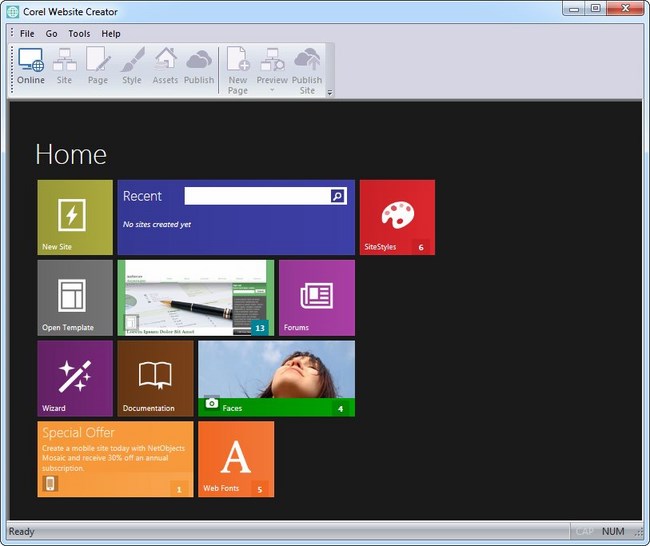Click the Publish Site toolbar icon
650x546 pixels.
[x=307, y=71]
